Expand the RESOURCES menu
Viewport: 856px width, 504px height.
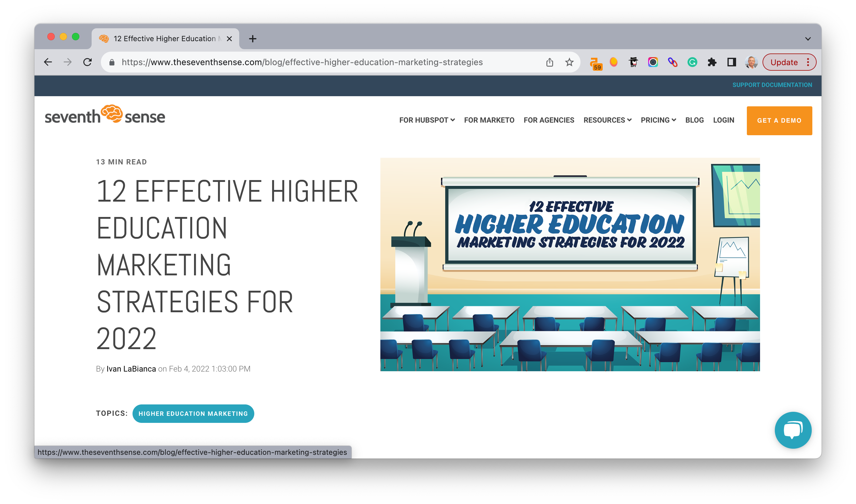[607, 120]
